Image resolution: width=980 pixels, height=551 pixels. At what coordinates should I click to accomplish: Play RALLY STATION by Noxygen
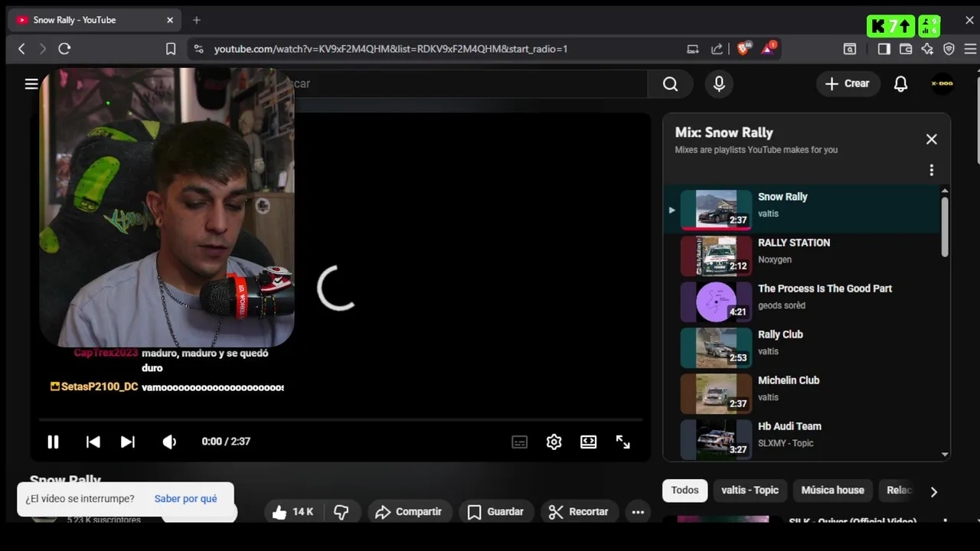tap(802, 256)
